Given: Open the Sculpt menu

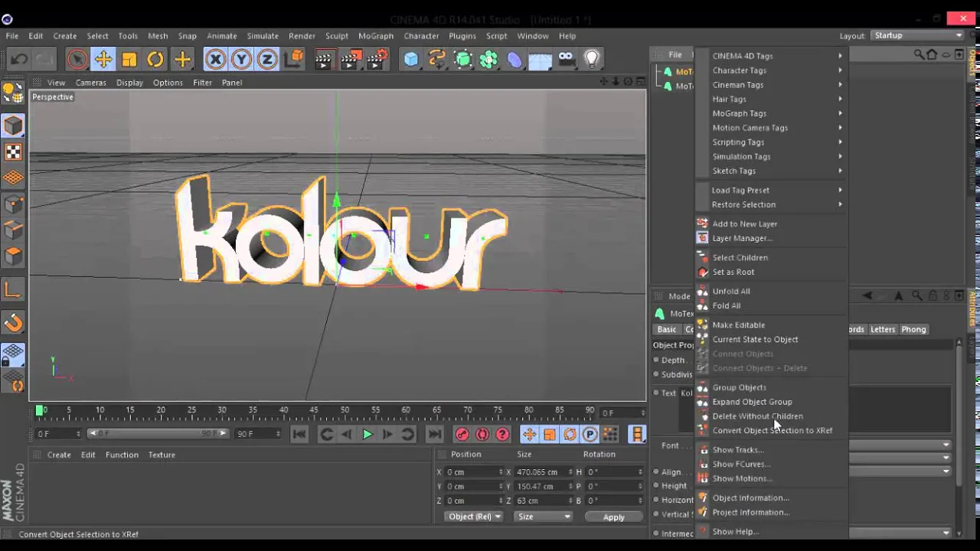Looking at the screenshot, I should [337, 36].
